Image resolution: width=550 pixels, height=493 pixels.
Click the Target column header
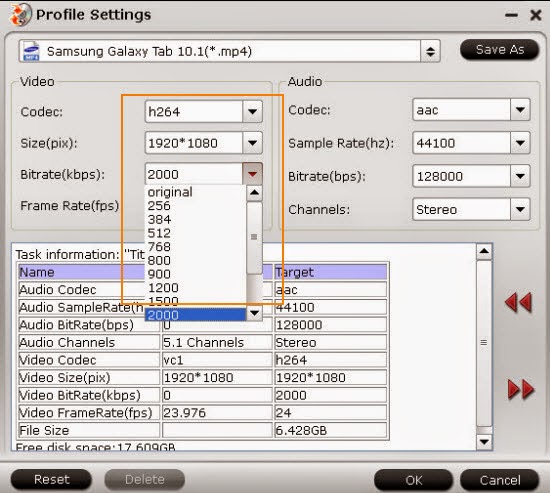click(x=330, y=272)
